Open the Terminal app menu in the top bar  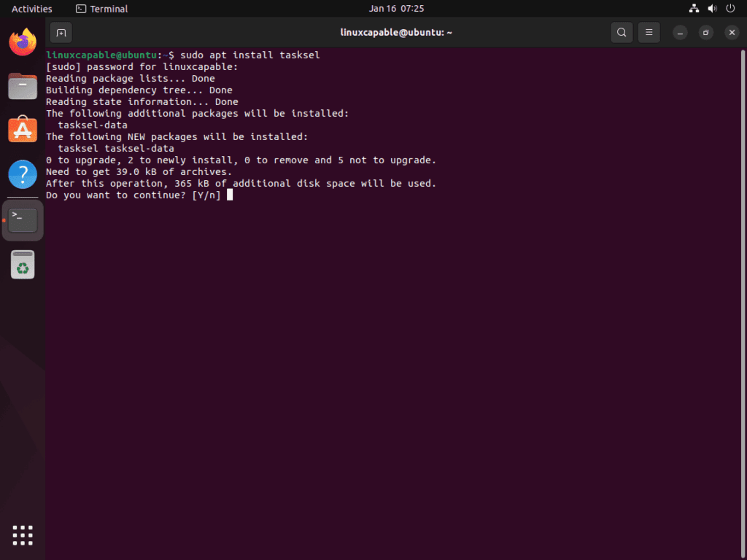(101, 9)
